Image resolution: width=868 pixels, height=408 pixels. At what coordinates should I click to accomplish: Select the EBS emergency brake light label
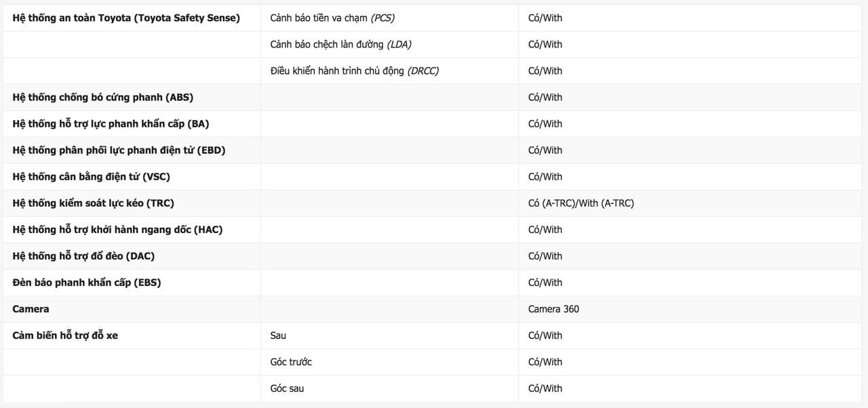(87, 283)
